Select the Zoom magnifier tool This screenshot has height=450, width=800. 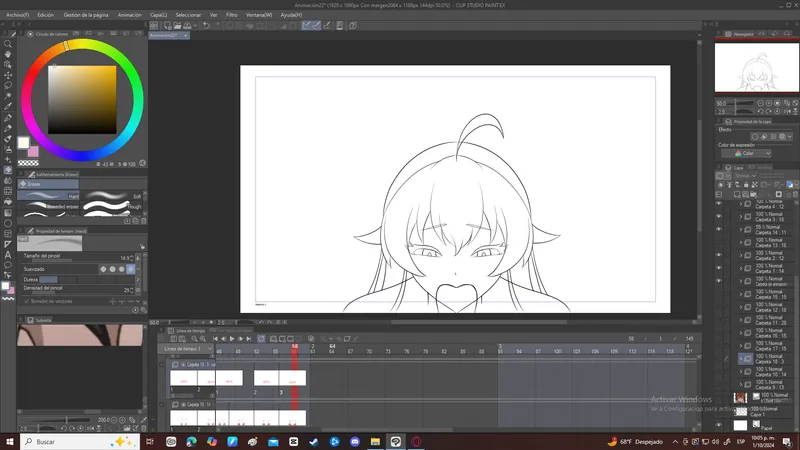[x=8, y=44]
